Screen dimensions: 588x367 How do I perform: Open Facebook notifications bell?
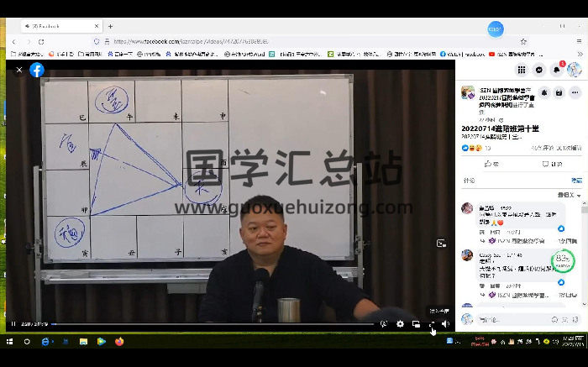point(556,70)
